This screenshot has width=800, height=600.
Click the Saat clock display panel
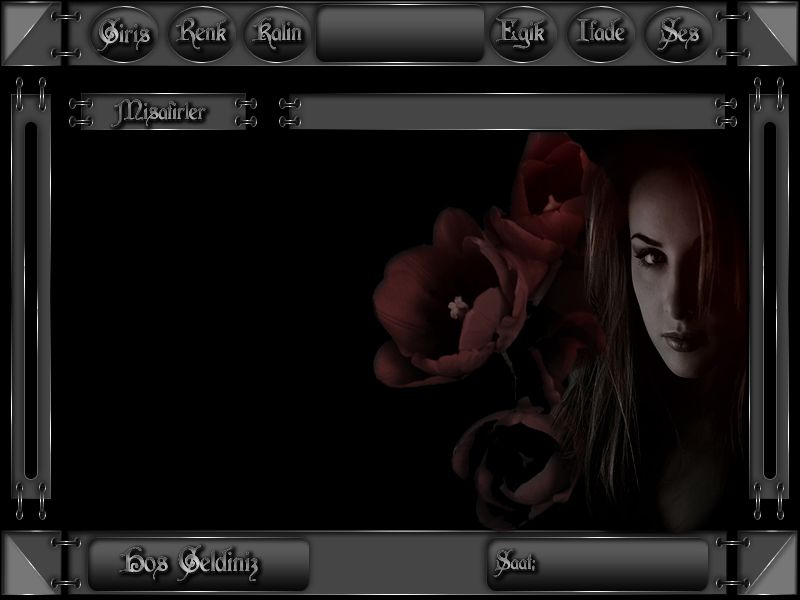(598, 565)
